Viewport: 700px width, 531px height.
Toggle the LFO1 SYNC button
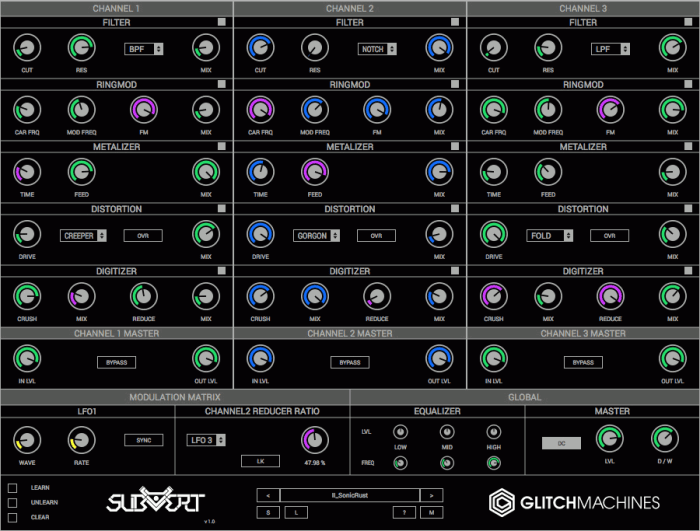click(144, 440)
